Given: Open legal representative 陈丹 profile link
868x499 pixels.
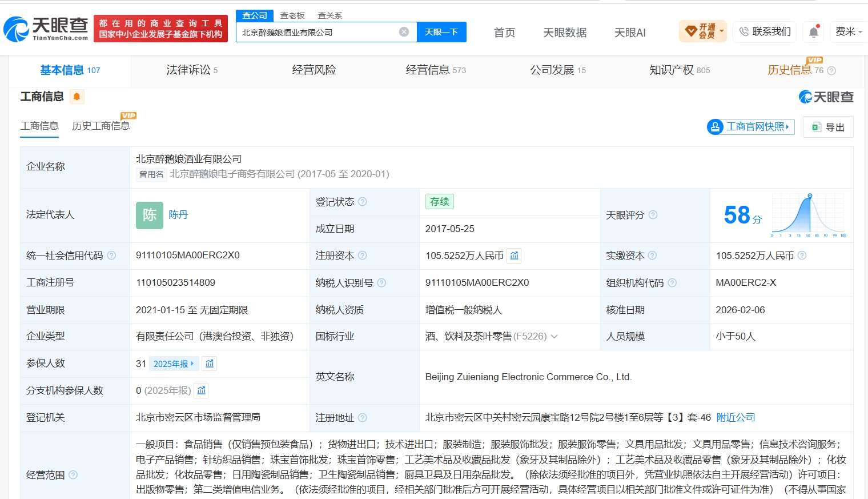Looking at the screenshot, I should coord(178,215).
